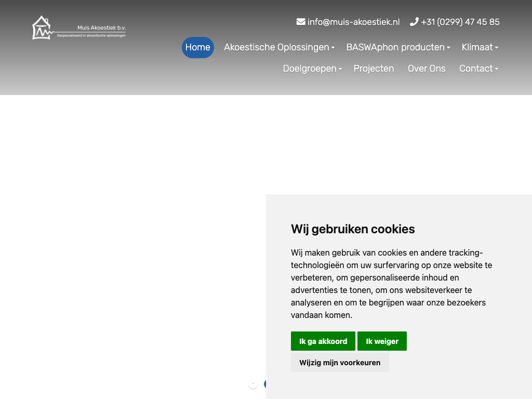The image size is (532, 399).
Task: Click the Wij gebruiken cookies heading
Action: coord(353,229)
